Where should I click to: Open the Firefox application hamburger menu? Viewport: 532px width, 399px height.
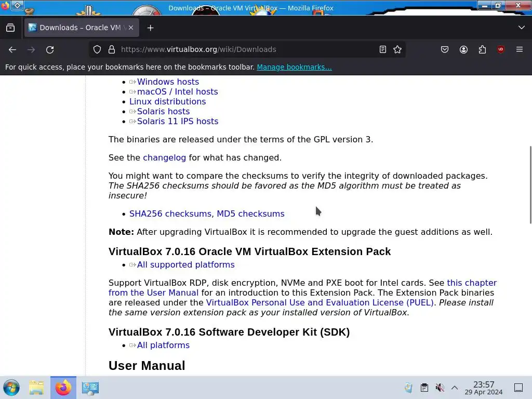coord(520,49)
